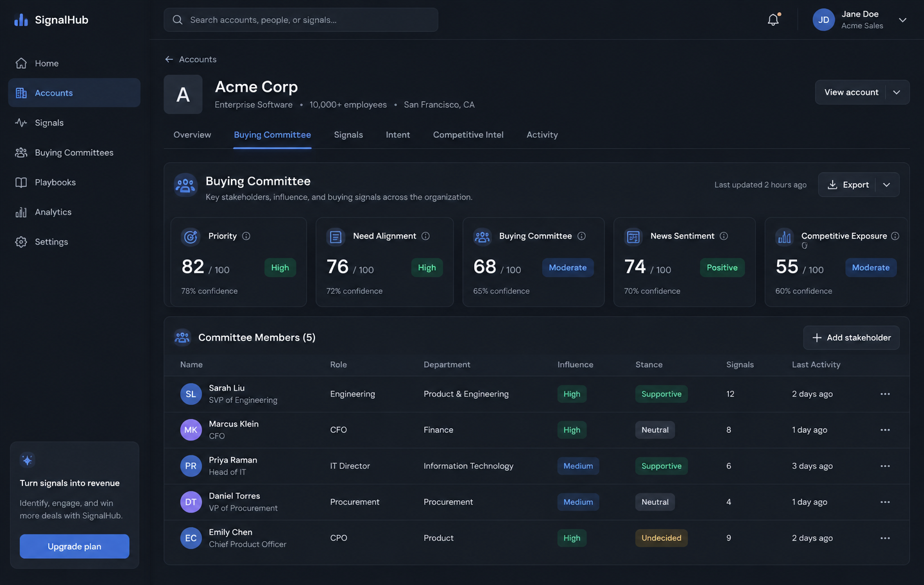Image resolution: width=924 pixels, height=585 pixels.
Task: Click the Influence column header
Action: point(576,364)
